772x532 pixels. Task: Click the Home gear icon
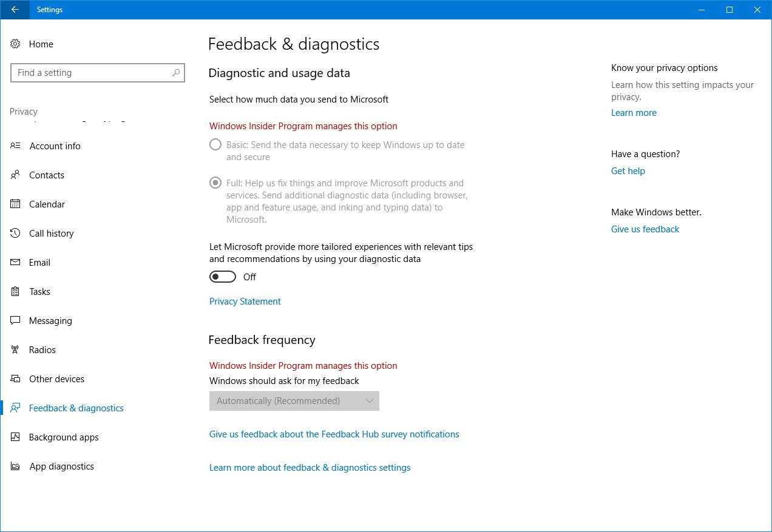[16, 44]
